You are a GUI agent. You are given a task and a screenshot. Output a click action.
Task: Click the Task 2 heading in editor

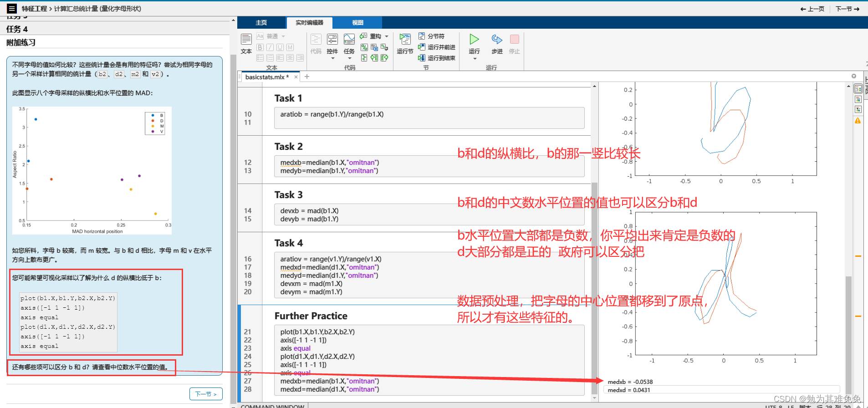288,147
